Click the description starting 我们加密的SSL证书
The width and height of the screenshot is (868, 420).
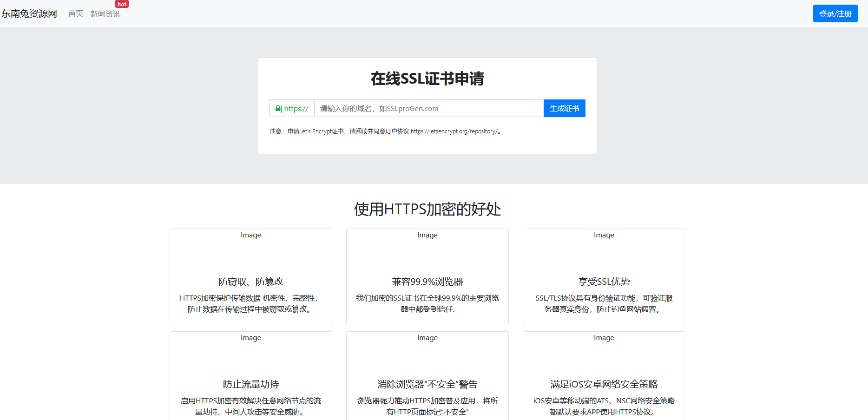click(x=427, y=304)
